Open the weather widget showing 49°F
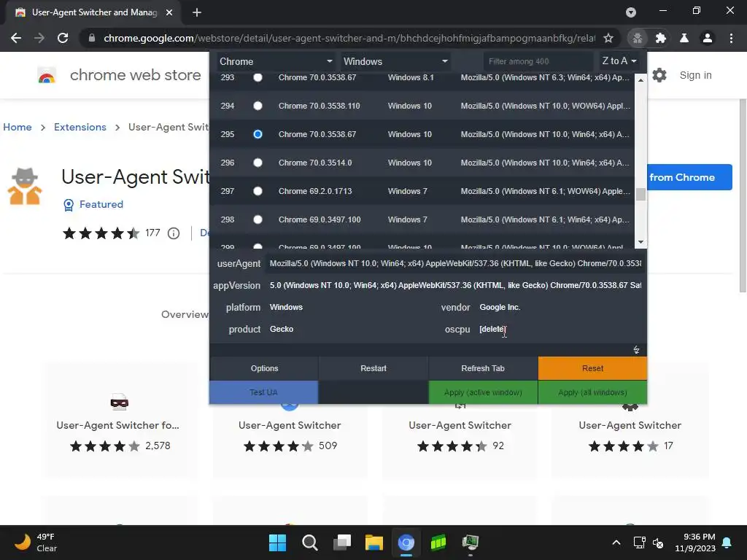This screenshot has height=560, width=747. (x=36, y=542)
